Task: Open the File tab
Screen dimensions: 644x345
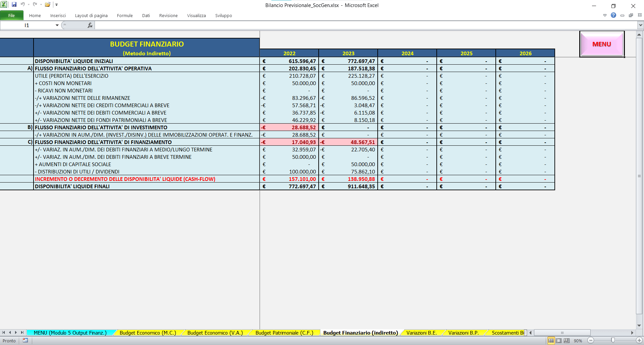Action: (12, 15)
